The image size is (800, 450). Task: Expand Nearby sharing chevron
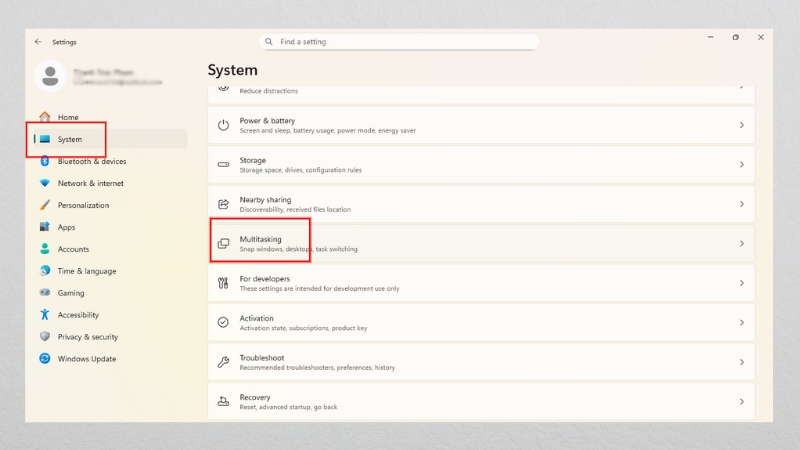point(742,204)
